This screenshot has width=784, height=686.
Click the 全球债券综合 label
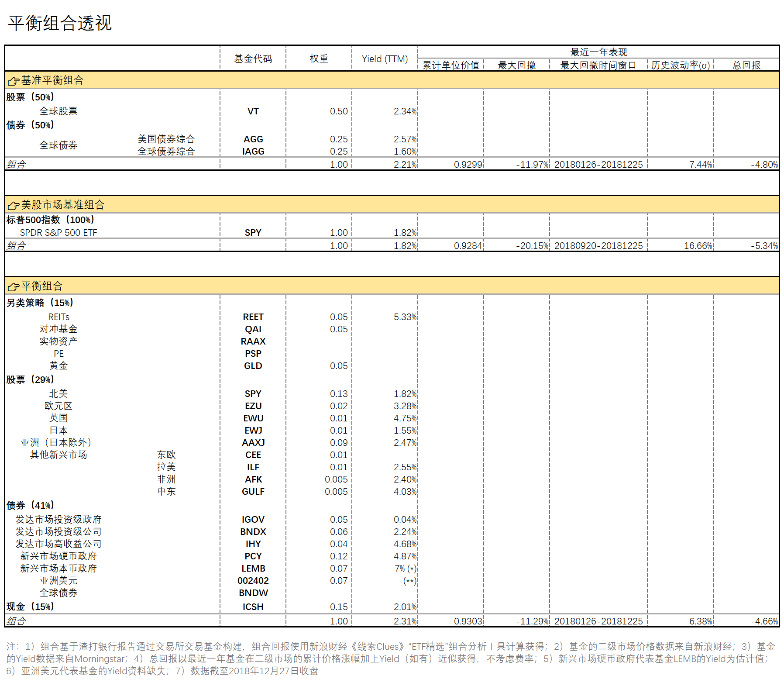pos(166,151)
